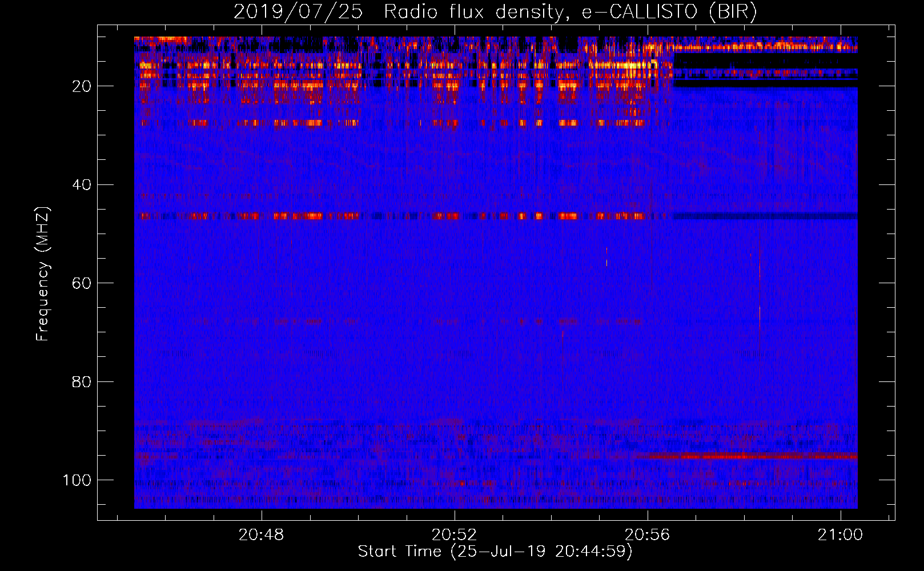Click the 20:56 time tick label

[x=647, y=536]
